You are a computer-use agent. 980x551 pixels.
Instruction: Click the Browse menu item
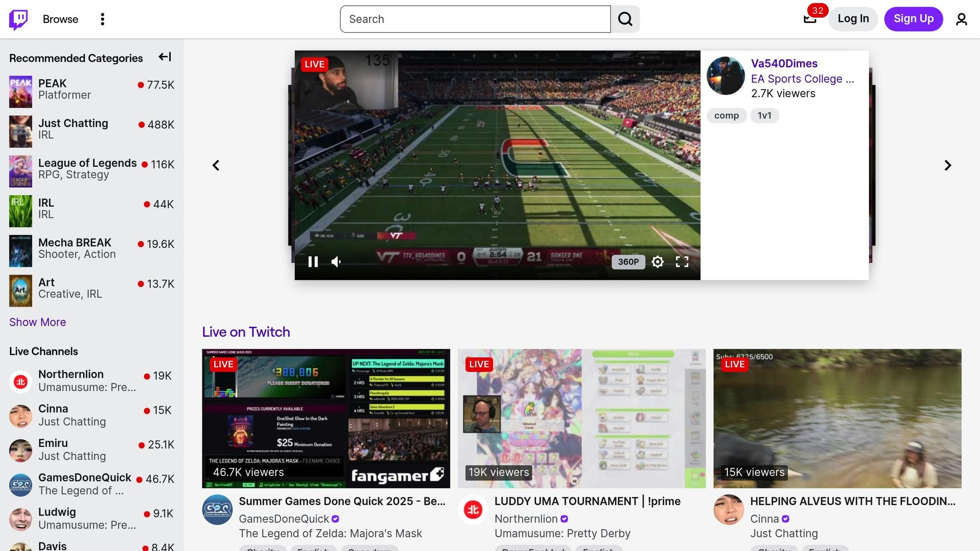60,19
